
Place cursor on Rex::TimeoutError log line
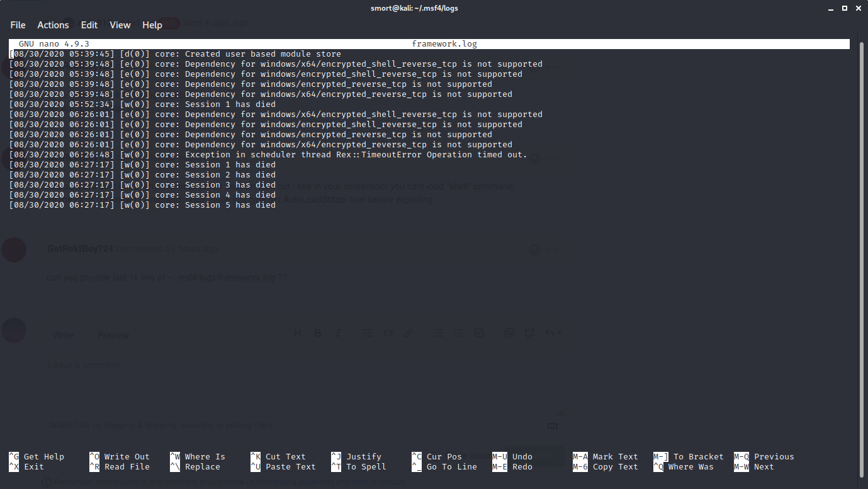[x=268, y=155]
